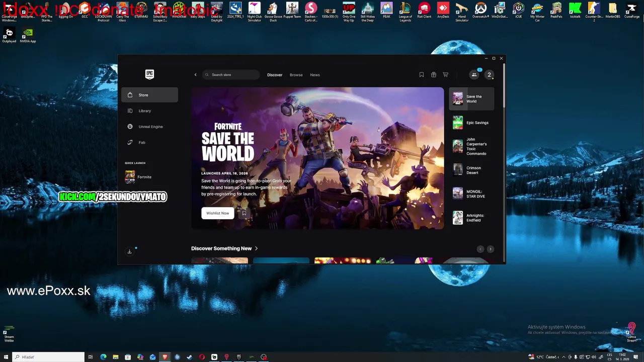644x362 pixels.
Task: Open the friends list icon
Action: pos(474,75)
